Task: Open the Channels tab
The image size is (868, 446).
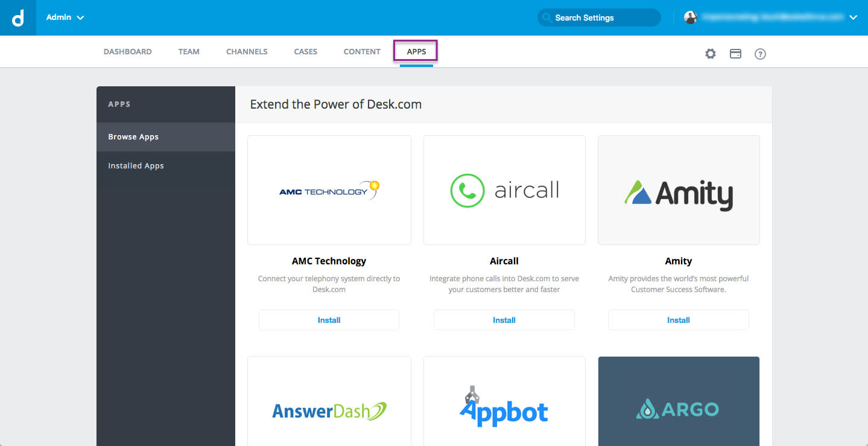Action: click(x=247, y=51)
